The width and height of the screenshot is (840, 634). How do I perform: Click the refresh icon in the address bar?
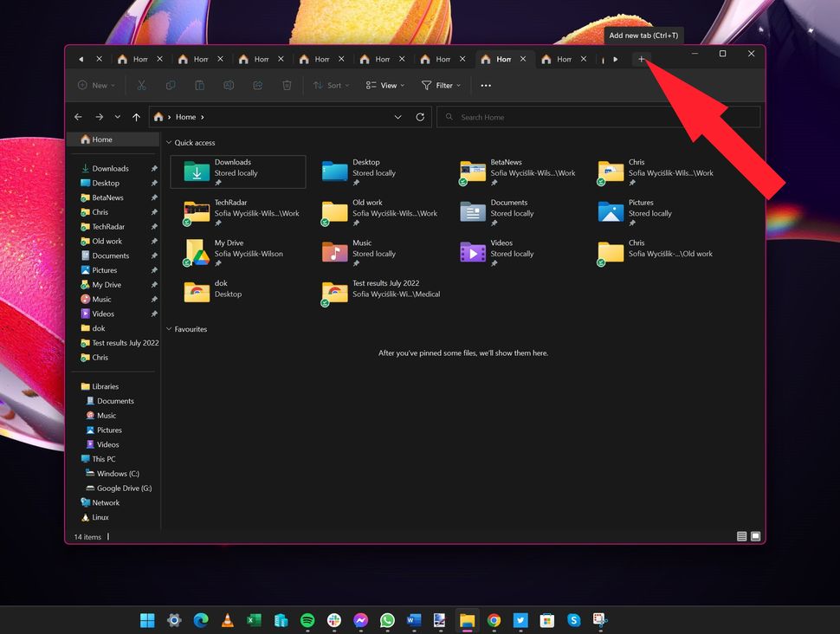pos(420,117)
